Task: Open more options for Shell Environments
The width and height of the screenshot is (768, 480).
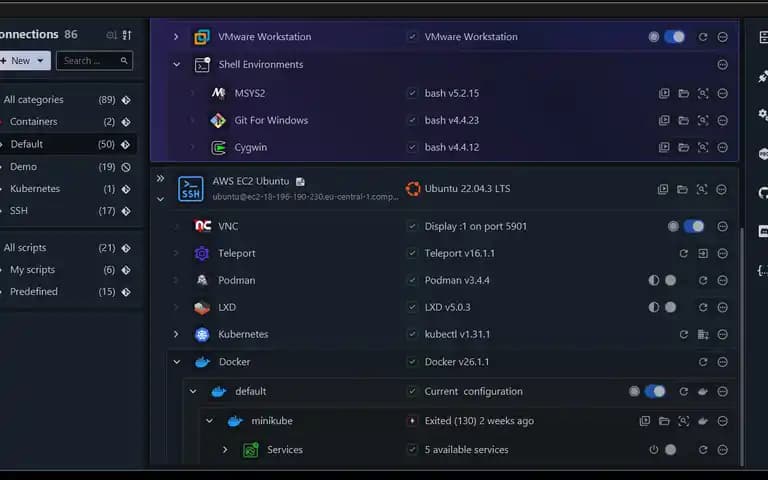Action: pyautogui.click(x=722, y=64)
